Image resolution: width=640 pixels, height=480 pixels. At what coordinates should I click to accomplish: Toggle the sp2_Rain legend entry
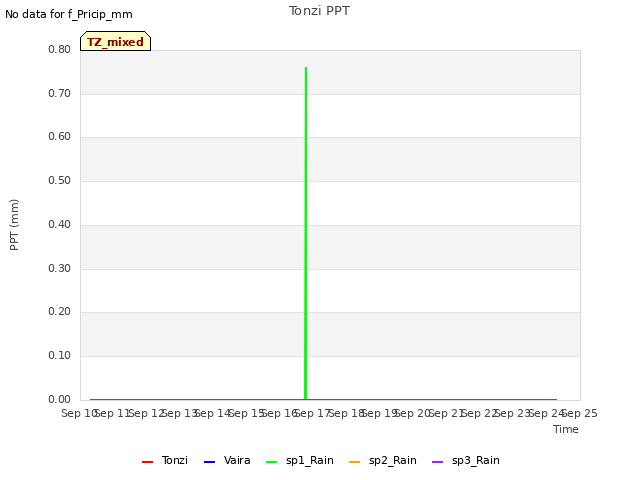(383, 460)
